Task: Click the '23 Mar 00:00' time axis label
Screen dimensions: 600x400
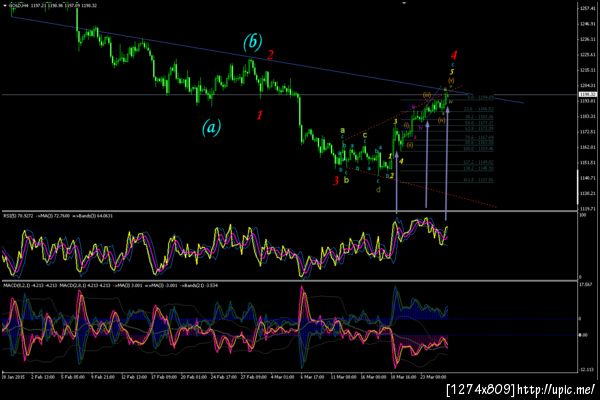Action: coord(434,377)
